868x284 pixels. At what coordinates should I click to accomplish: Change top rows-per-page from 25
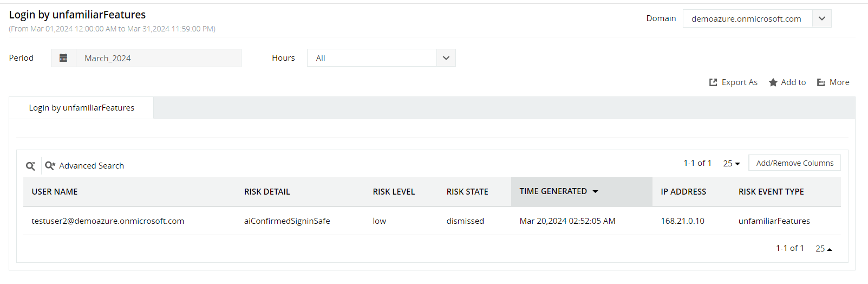pos(732,164)
